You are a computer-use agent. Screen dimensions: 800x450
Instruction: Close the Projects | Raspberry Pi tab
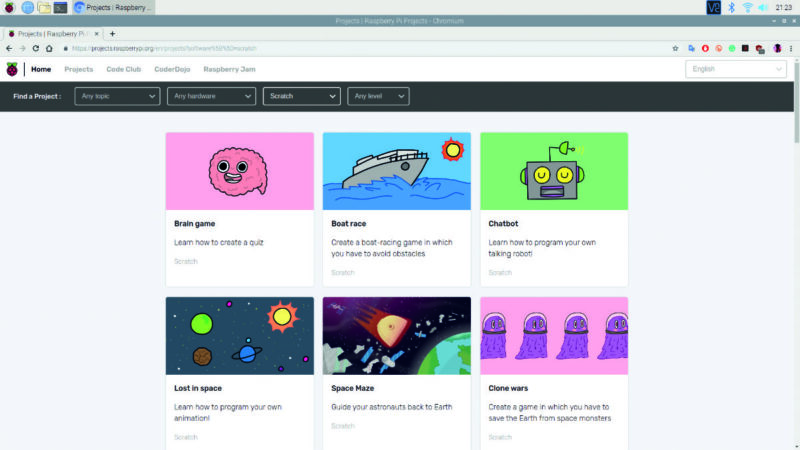click(x=96, y=34)
